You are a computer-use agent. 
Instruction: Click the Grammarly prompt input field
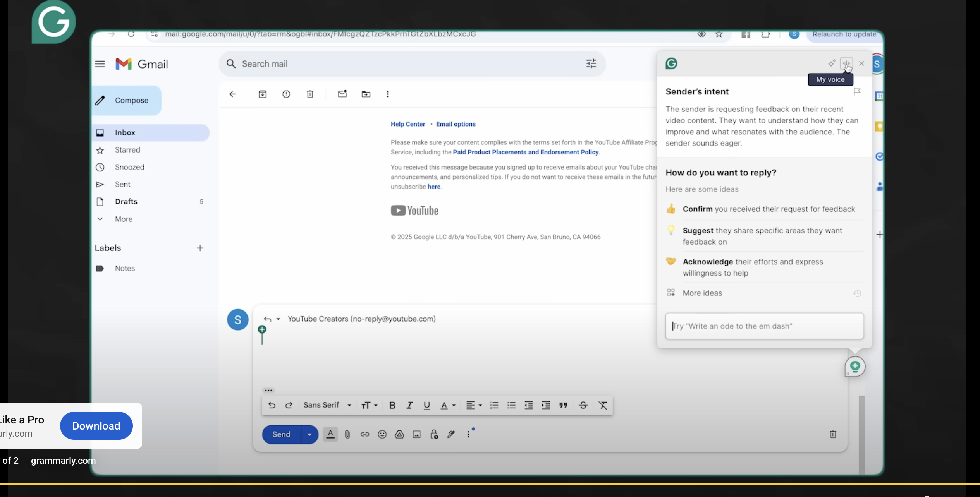764,326
